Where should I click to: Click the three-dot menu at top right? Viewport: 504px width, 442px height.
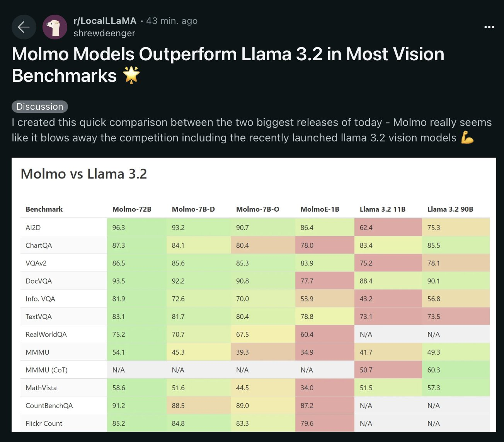tap(489, 27)
